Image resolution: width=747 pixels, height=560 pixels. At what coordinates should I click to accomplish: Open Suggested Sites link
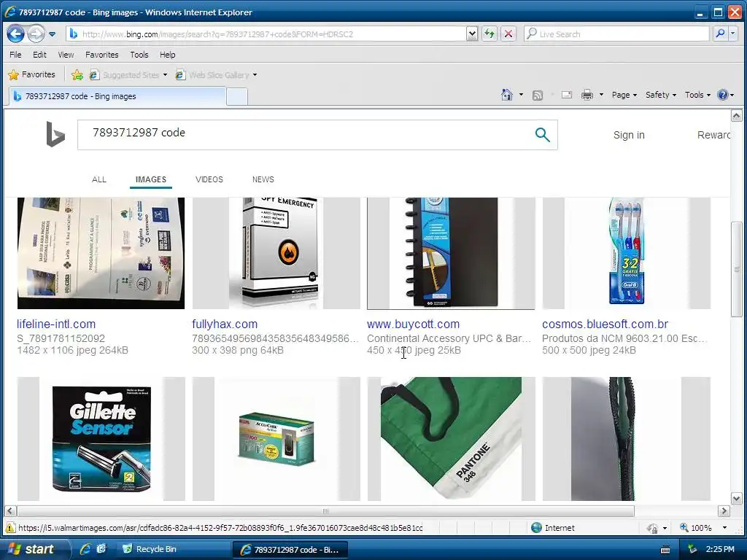(x=125, y=75)
